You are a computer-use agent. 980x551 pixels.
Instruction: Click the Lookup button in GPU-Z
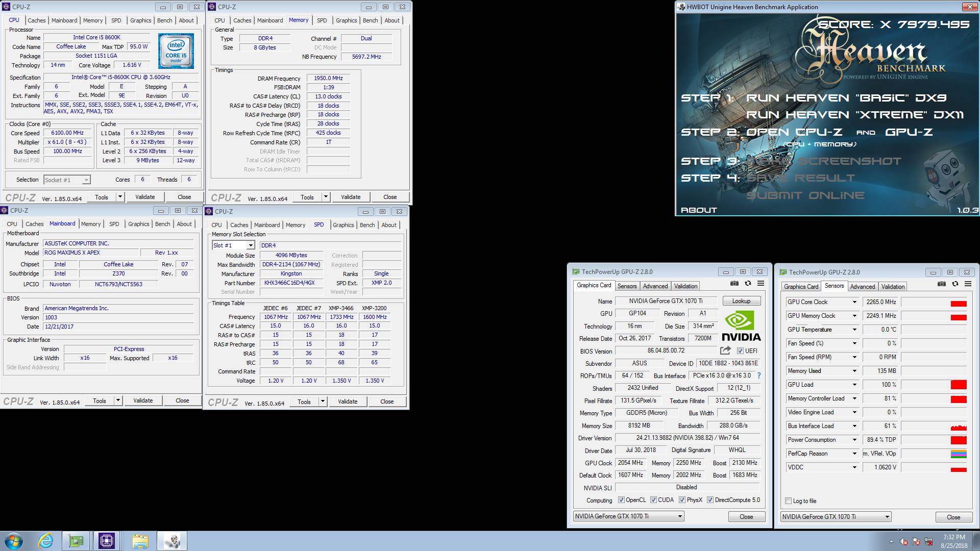pyautogui.click(x=741, y=301)
